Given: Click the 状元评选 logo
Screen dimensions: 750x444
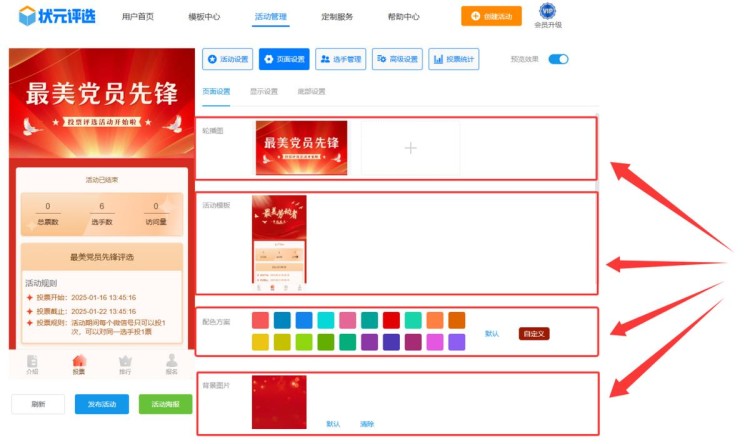Looking at the screenshot, I should click(53, 16).
